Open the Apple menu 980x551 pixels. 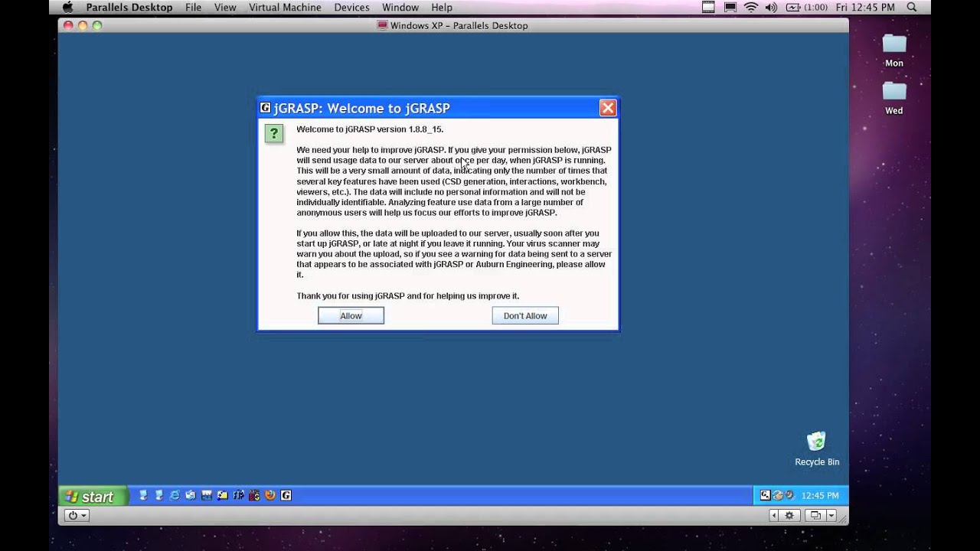[67, 7]
